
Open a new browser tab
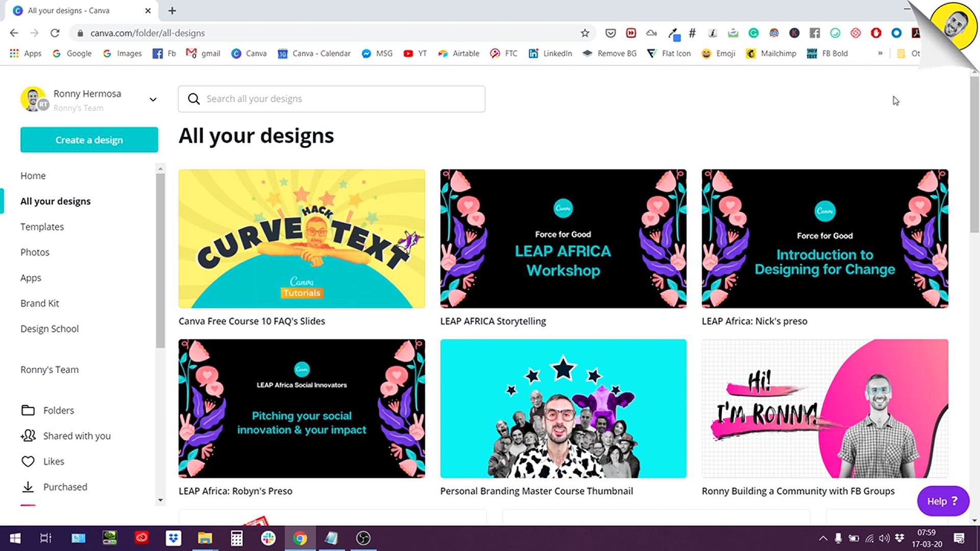172,11
